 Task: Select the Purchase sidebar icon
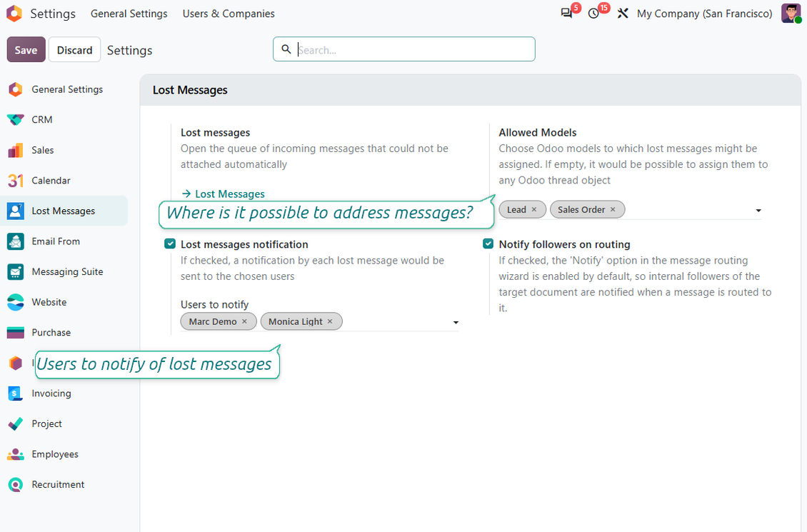(16, 332)
